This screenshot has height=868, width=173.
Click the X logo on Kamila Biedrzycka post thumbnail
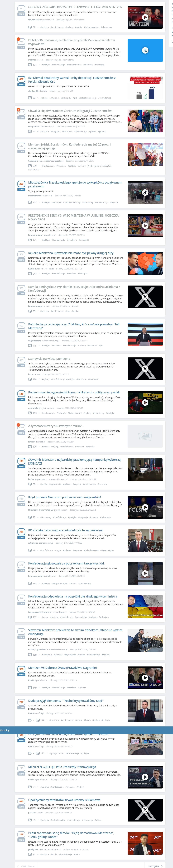(145, 297)
